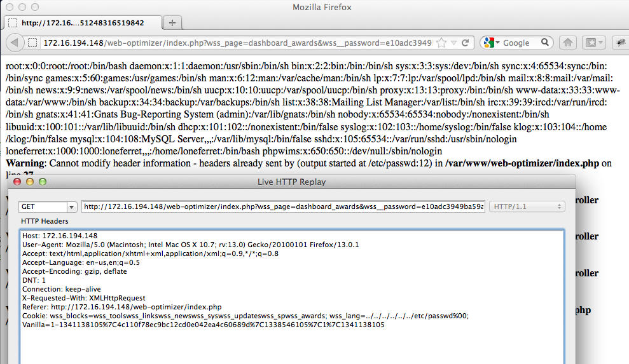This screenshot has width=629, height=364.
Task: Click the HTTP Headers label
Action: point(45,221)
